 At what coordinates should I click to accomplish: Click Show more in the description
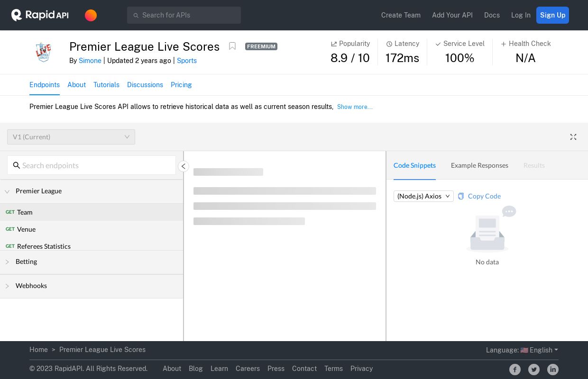[355, 107]
